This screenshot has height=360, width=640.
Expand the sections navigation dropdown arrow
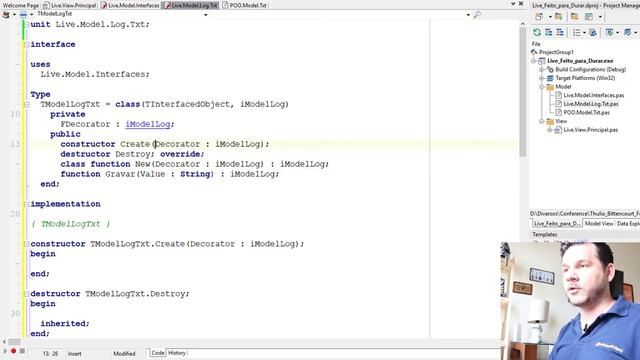[14, 15]
